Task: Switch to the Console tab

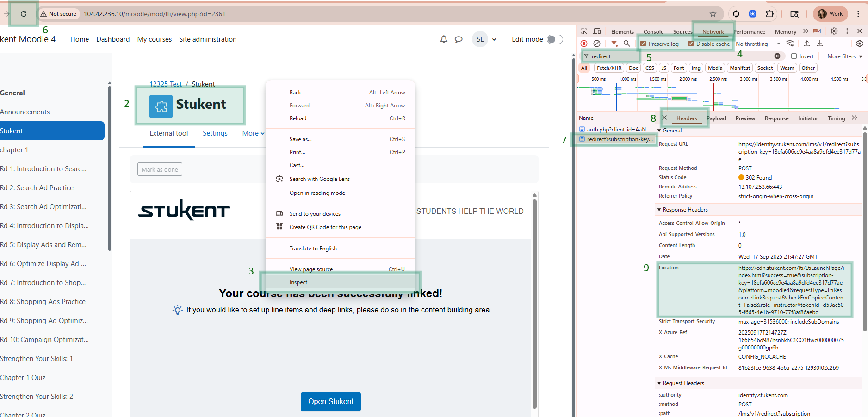Action: [x=653, y=32]
